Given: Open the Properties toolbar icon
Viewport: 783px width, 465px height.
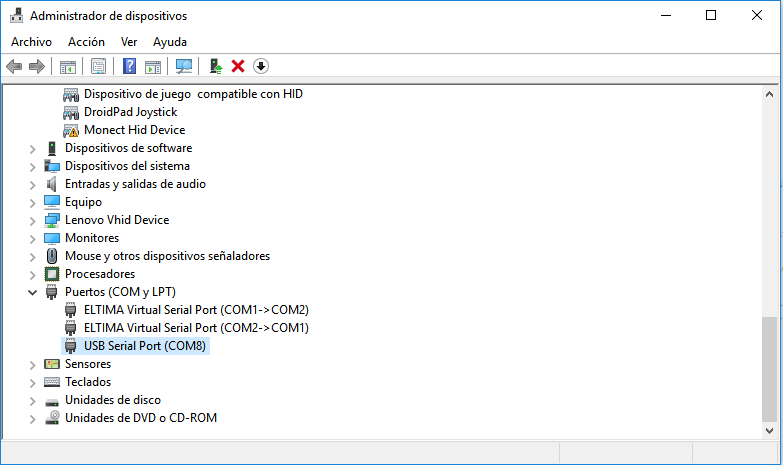Looking at the screenshot, I should pos(98,66).
